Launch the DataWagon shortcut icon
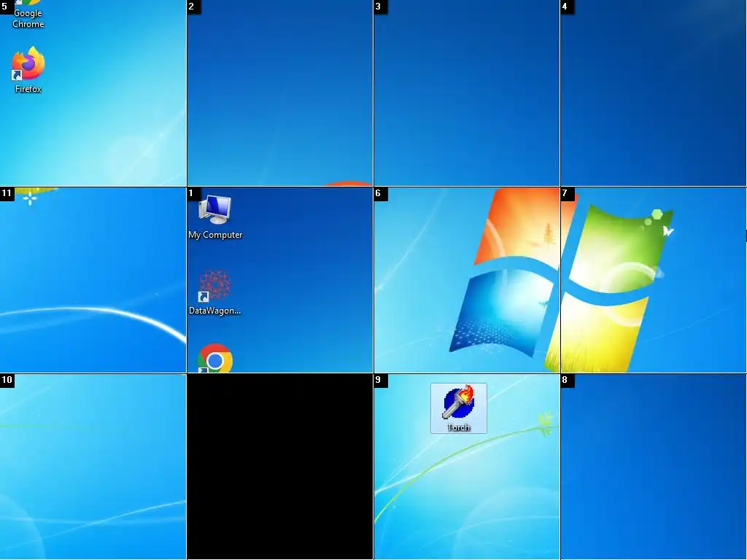 (215, 292)
